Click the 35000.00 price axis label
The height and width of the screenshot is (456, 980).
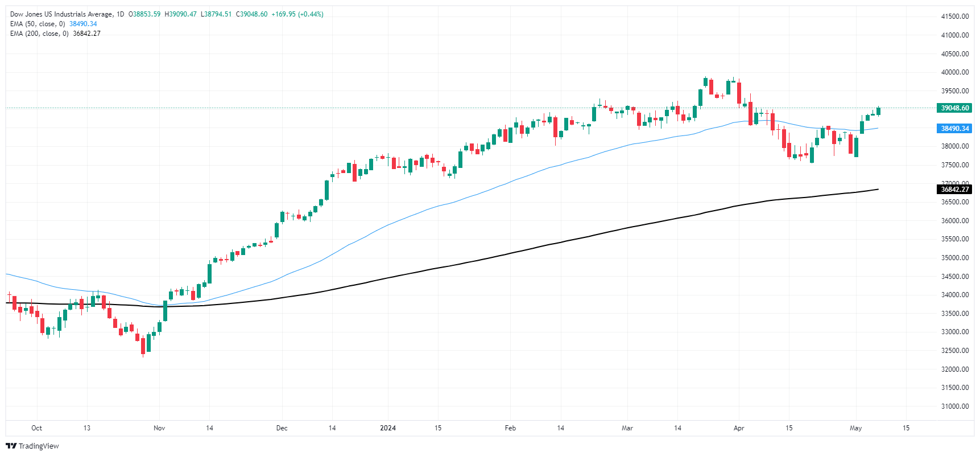(x=955, y=258)
